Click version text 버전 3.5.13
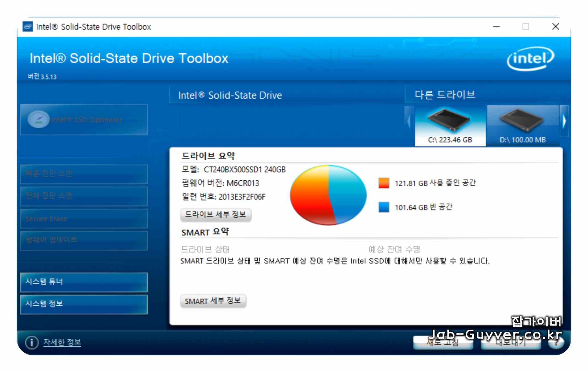This screenshot has height=372, width=588. [x=42, y=76]
